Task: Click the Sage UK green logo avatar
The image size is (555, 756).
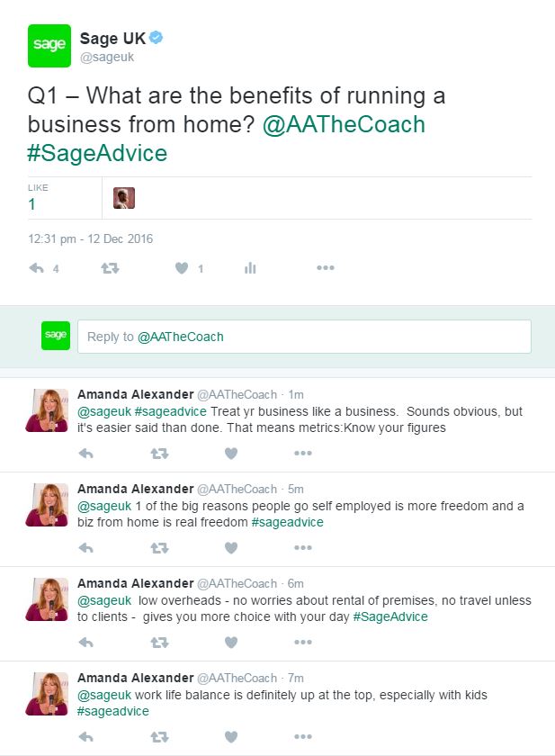Action: pos(49,44)
